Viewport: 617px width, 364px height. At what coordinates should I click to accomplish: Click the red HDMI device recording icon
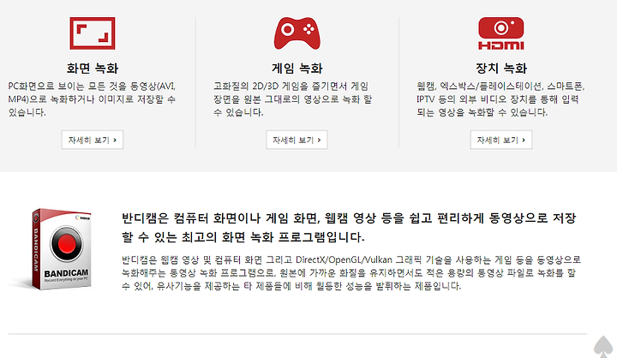pyautogui.click(x=501, y=33)
